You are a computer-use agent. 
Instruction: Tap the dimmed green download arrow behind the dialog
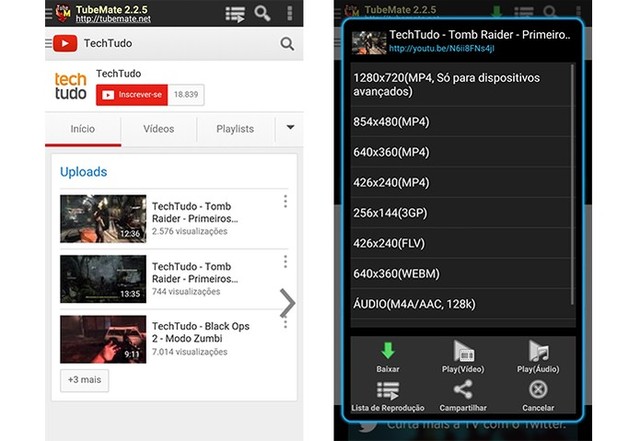coord(496,11)
